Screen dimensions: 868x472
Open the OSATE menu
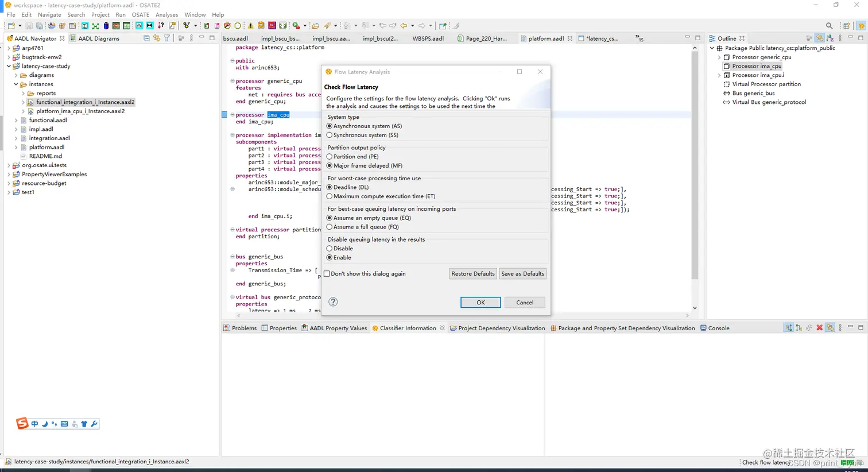point(140,15)
